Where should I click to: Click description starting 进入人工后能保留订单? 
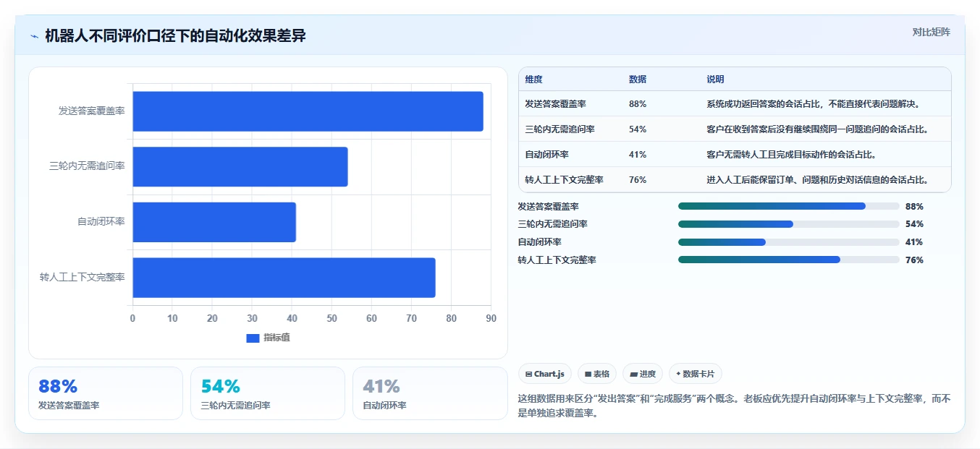click(818, 180)
